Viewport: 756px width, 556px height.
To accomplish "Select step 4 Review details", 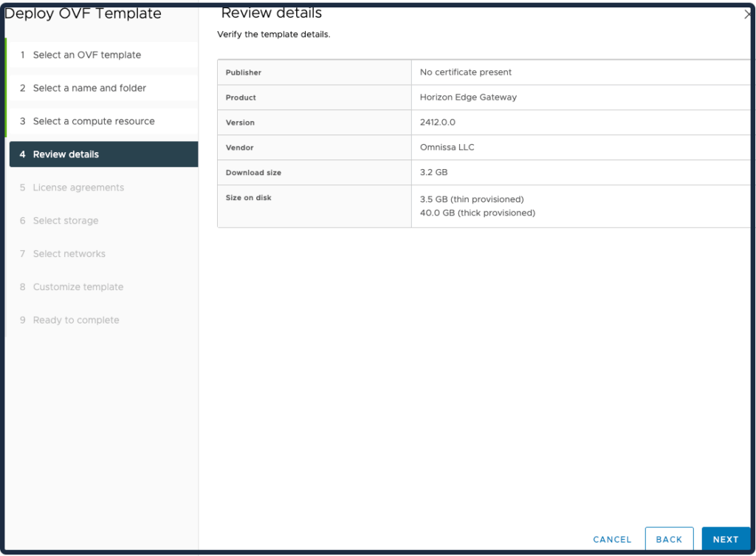I will tap(103, 154).
